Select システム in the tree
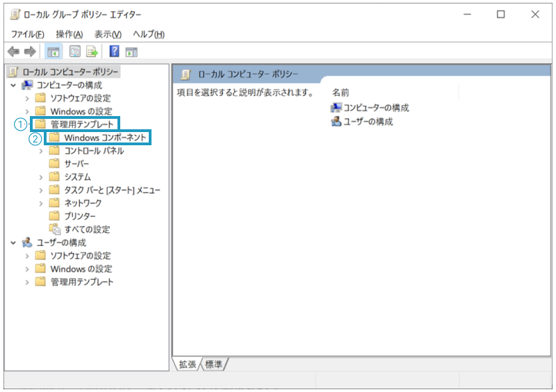The image size is (556, 392). click(x=78, y=177)
